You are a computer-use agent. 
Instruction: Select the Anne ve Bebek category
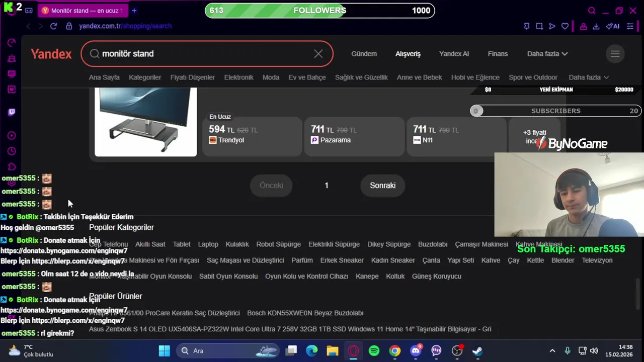tap(419, 77)
